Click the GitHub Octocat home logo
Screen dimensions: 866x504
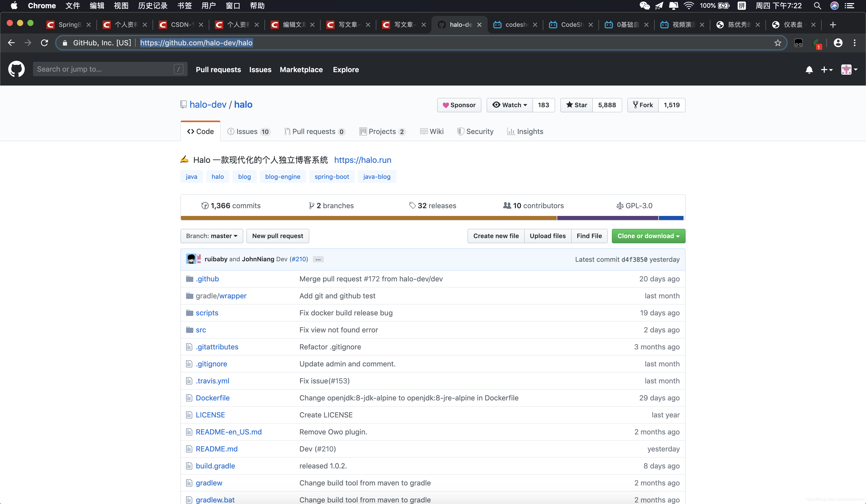coord(16,69)
